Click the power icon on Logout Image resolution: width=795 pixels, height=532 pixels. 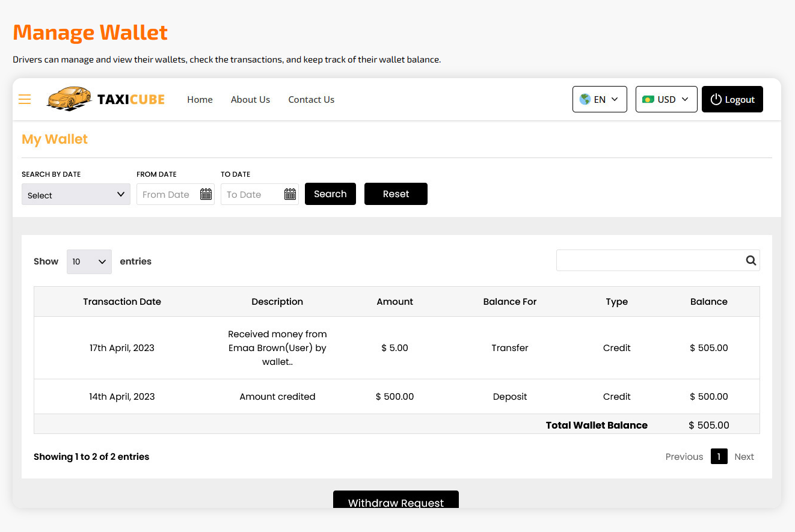click(716, 99)
